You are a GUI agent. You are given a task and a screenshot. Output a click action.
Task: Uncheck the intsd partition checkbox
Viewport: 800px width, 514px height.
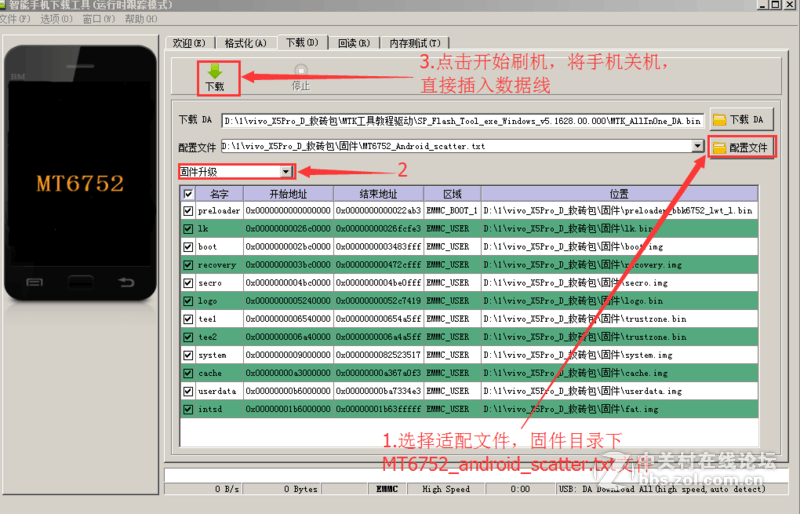coord(188,409)
